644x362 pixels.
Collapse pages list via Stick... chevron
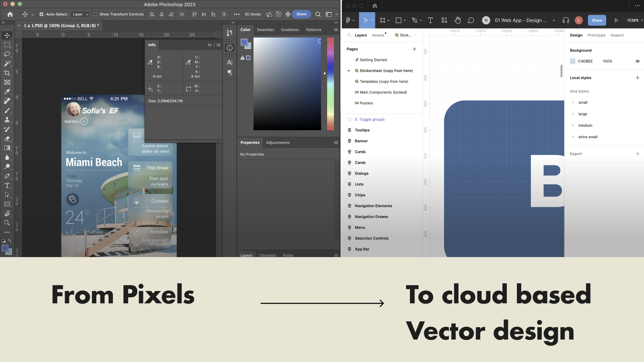click(416, 35)
